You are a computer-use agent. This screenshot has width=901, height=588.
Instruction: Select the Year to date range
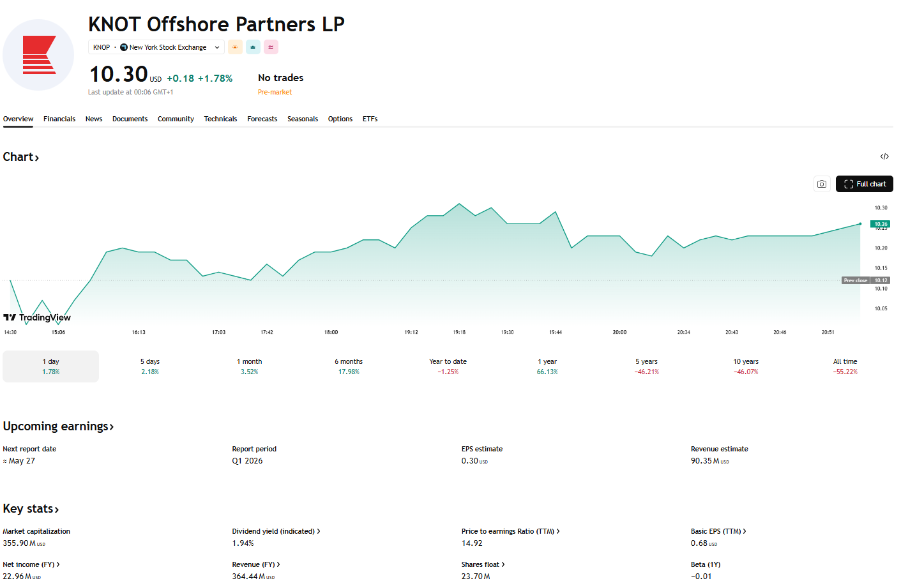coord(448,366)
